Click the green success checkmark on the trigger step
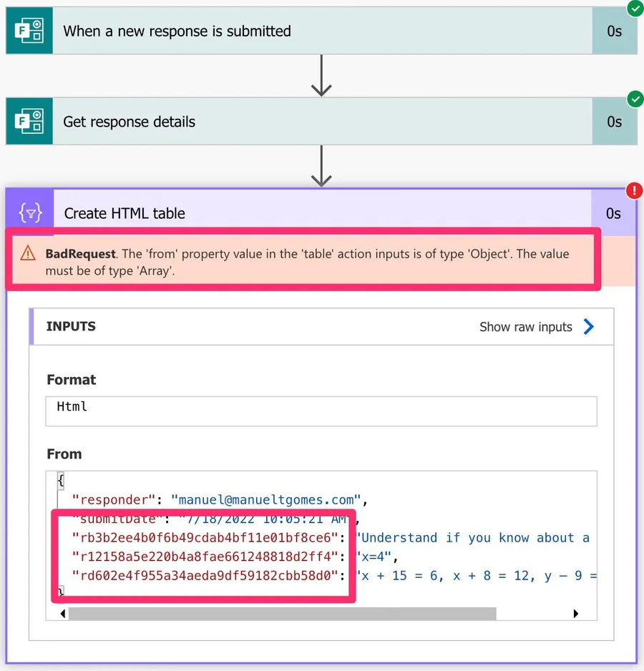The height and width of the screenshot is (671, 644). 635,9
